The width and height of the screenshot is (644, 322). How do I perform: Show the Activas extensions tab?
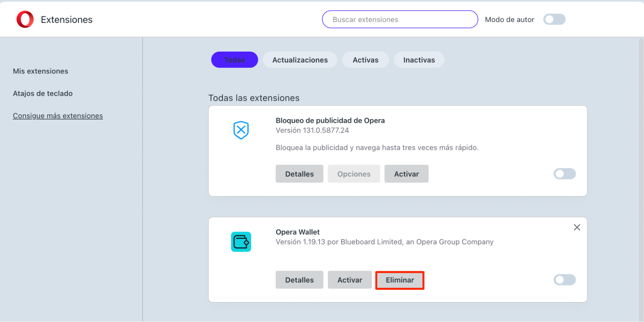click(365, 60)
